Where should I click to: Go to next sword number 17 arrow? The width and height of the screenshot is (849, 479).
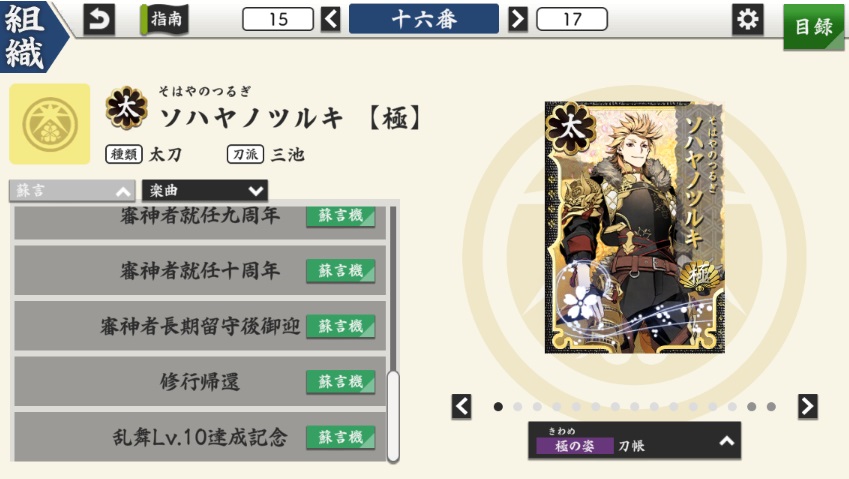(x=518, y=19)
